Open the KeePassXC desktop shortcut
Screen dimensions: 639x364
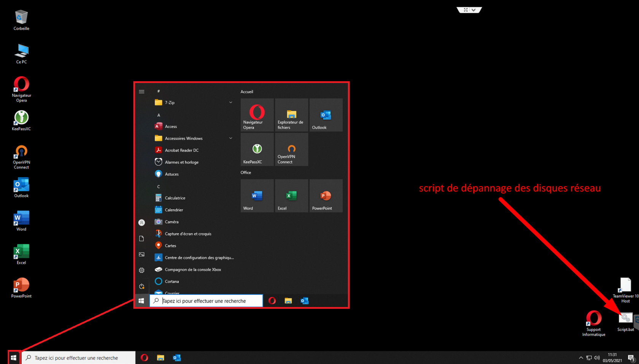(21, 120)
